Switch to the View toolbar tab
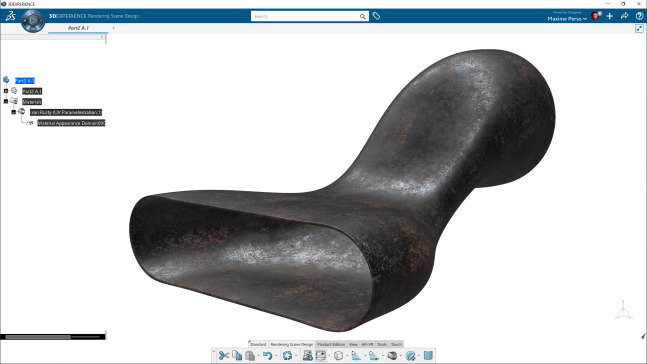Image resolution: width=647 pixels, height=364 pixels. 353,344
